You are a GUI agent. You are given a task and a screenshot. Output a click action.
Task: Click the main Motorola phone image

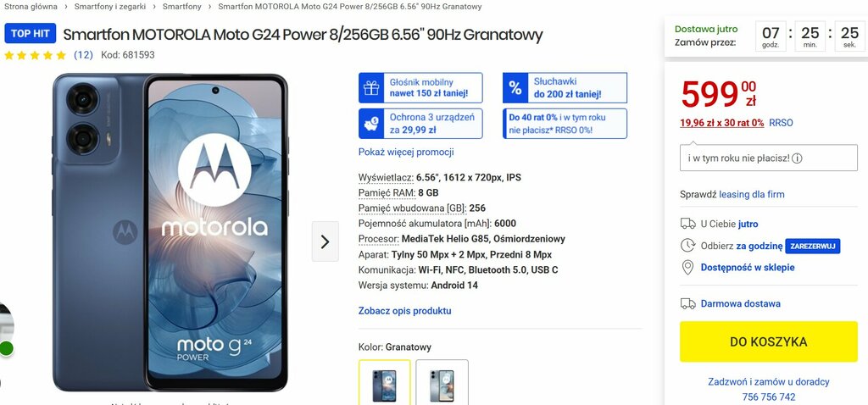pyautogui.click(x=170, y=232)
